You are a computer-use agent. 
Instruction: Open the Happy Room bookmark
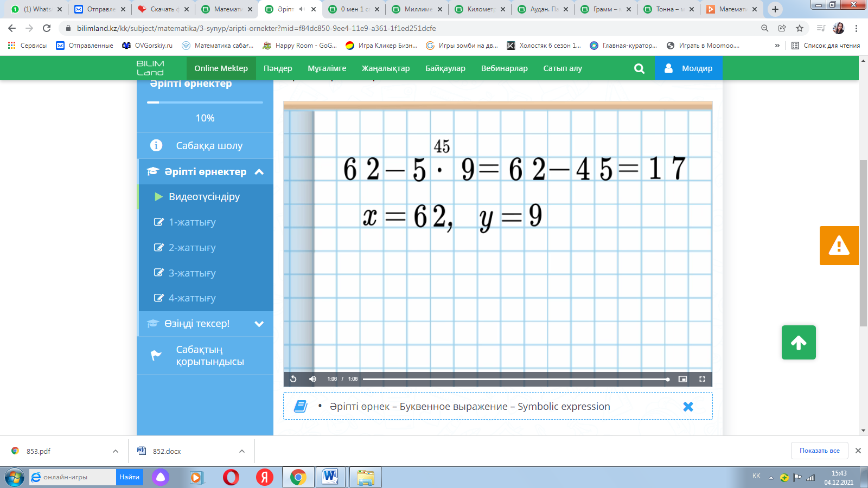300,46
